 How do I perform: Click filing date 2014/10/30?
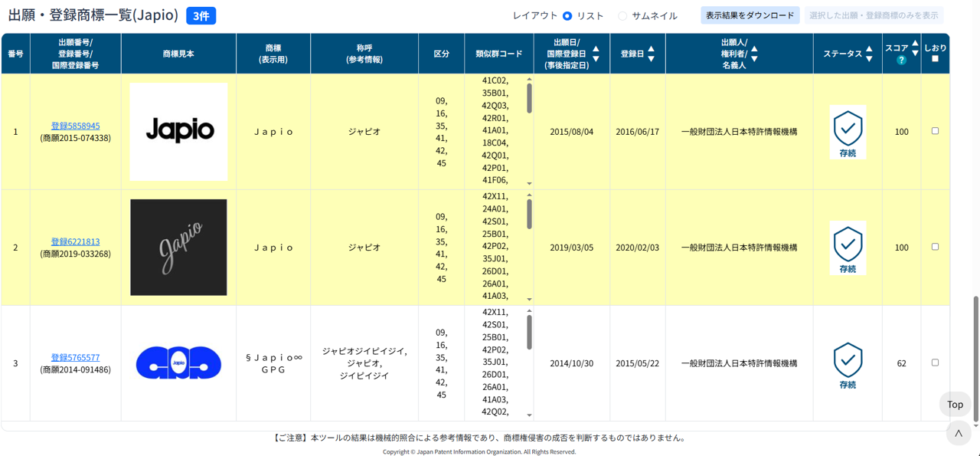pos(571,363)
